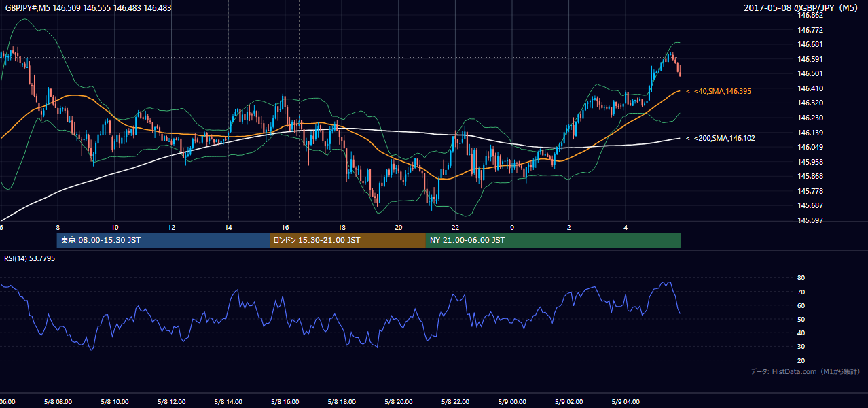Click the 5/8 20:00 time axis label

point(399,402)
